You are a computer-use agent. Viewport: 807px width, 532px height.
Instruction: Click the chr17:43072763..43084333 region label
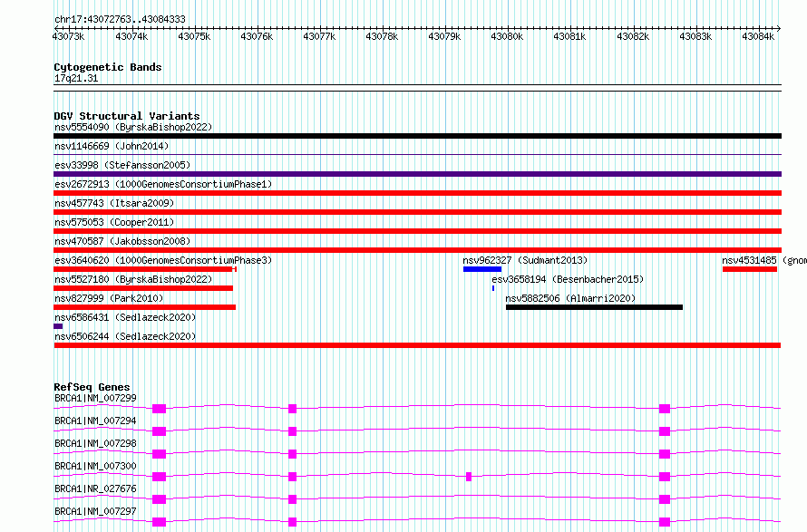click(x=120, y=19)
